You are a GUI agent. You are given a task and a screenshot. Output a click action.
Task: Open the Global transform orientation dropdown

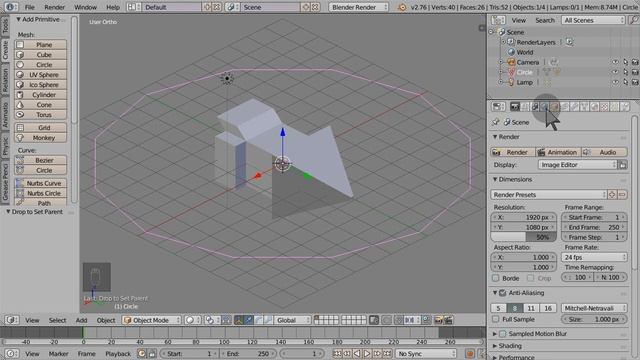coord(292,320)
